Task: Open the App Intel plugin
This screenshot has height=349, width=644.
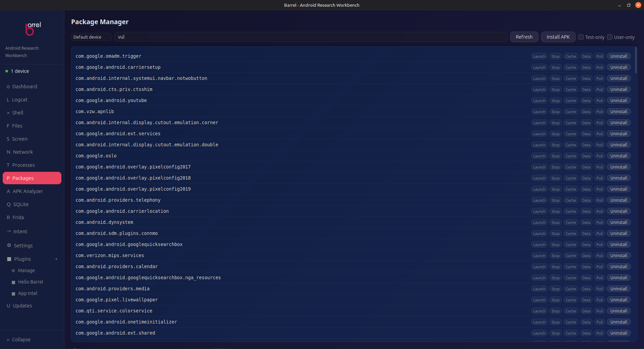Action: (x=32, y=293)
